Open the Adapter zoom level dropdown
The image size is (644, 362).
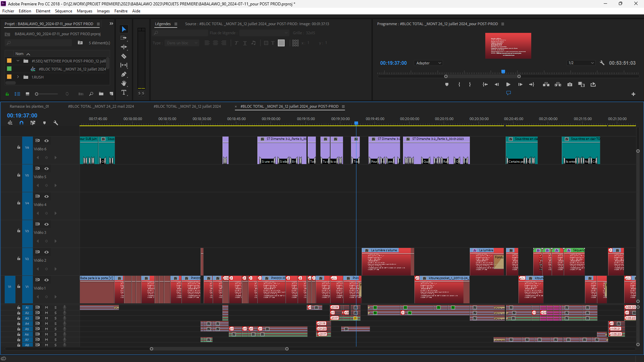tap(429, 63)
